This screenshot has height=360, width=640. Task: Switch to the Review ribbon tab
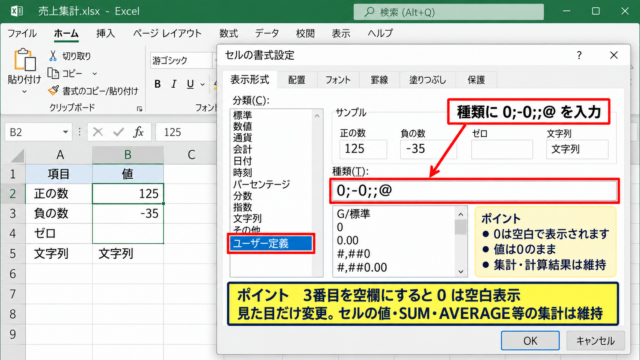coord(305,33)
